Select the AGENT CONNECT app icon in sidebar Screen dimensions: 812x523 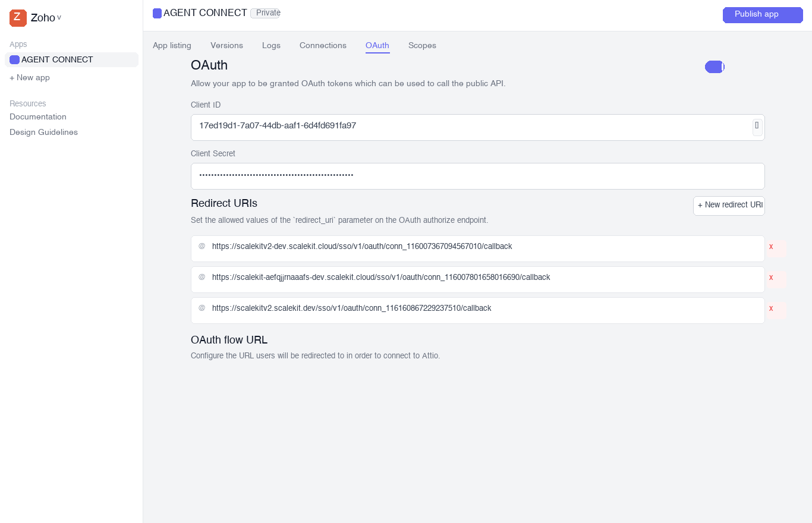pos(14,59)
